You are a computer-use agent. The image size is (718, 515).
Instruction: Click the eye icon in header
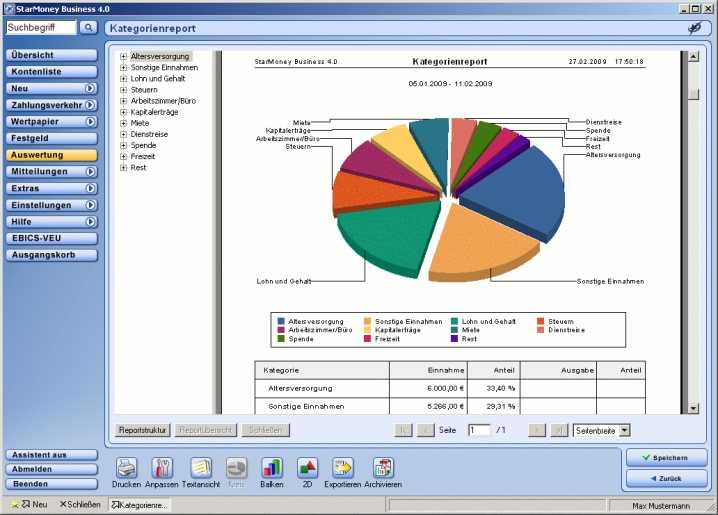click(x=694, y=29)
